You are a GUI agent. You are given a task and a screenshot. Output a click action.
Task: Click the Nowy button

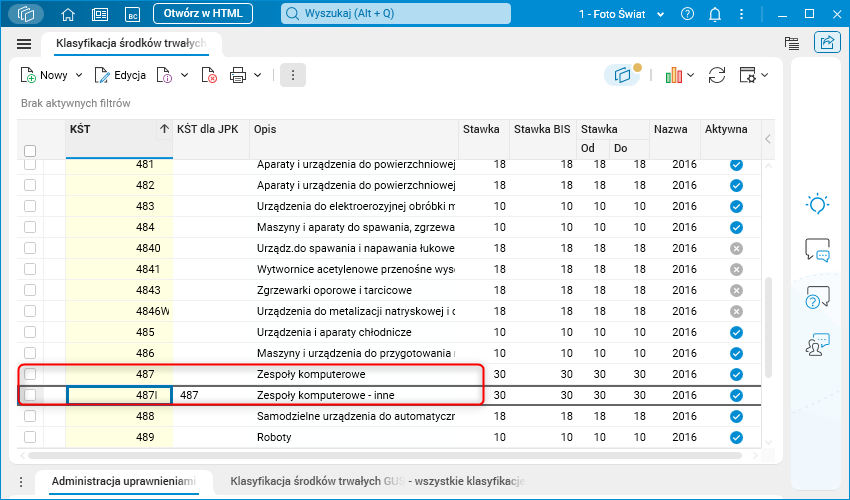tap(44, 75)
